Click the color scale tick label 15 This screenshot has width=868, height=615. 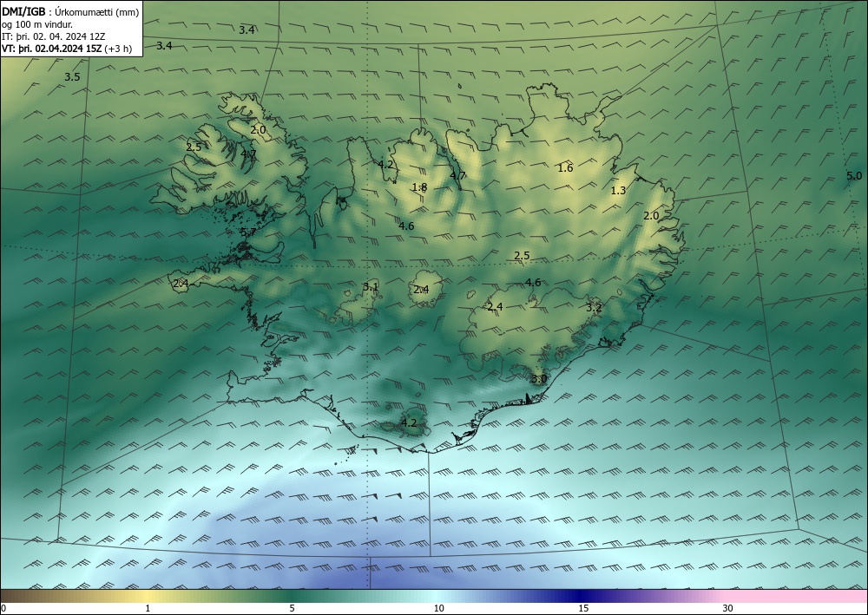[x=583, y=609]
